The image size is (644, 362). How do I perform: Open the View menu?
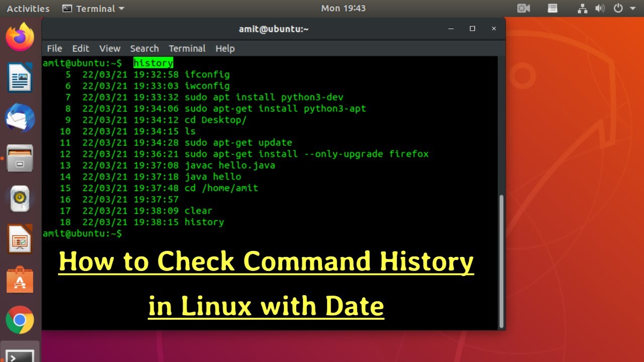[110, 48]
